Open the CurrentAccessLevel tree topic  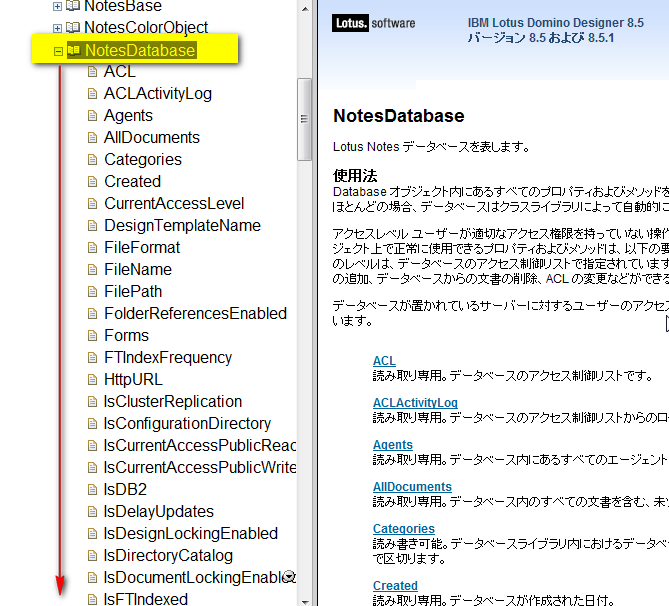click(174, 204)
